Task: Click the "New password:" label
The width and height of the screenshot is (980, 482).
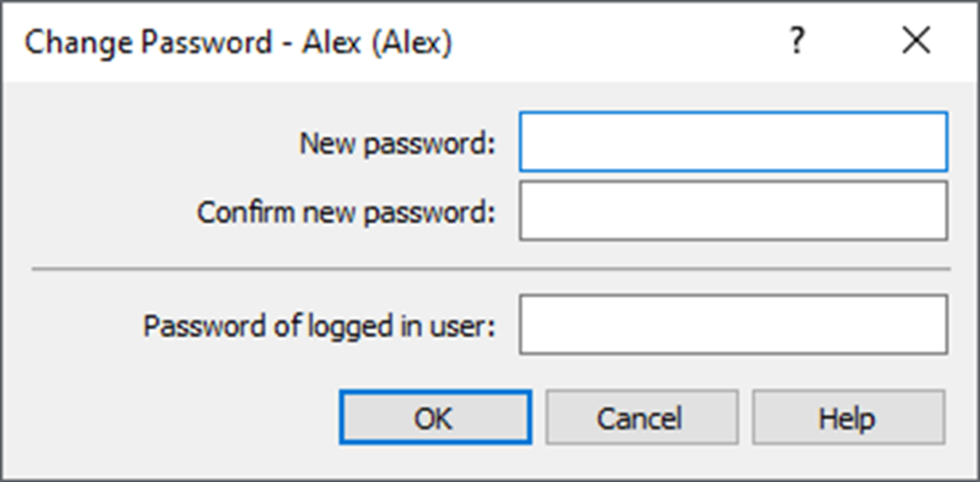Action: pyautogui.click(x=398, y=143)
